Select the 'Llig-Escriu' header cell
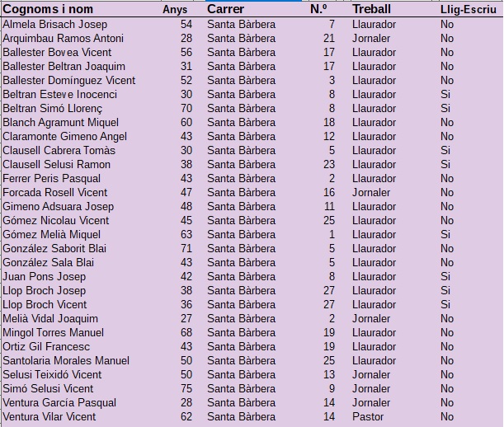Image resolution: width=504 pixels, height=427 pixels. pyautogui.click(x=469, y=9)
